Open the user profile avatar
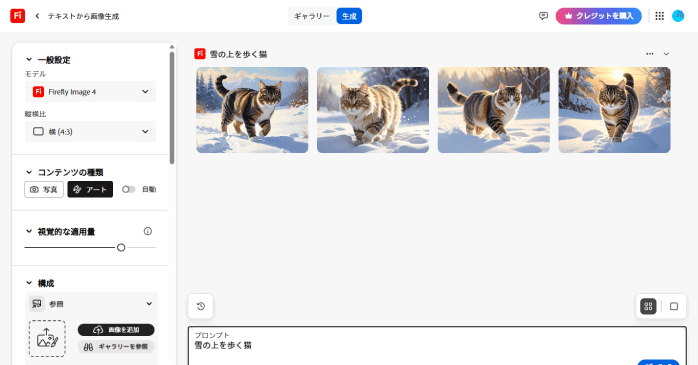 [678, 16]
